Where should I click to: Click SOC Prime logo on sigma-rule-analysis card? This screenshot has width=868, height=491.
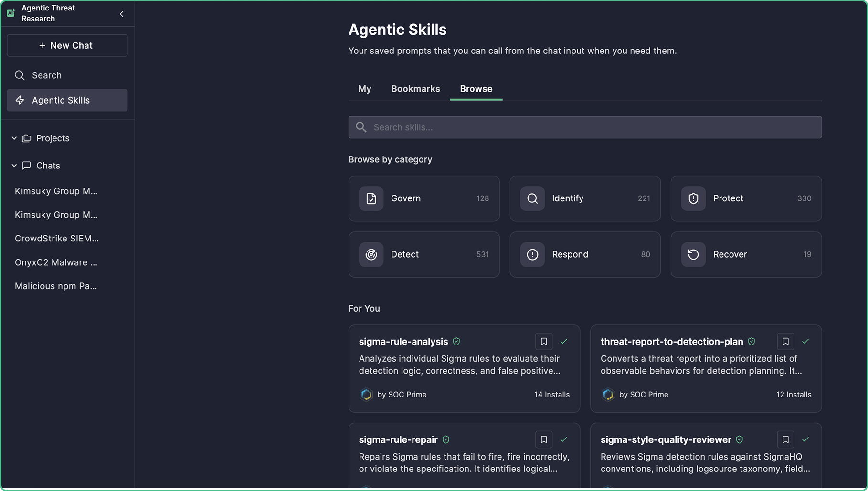pyautogui.click(x=366, y=395)
